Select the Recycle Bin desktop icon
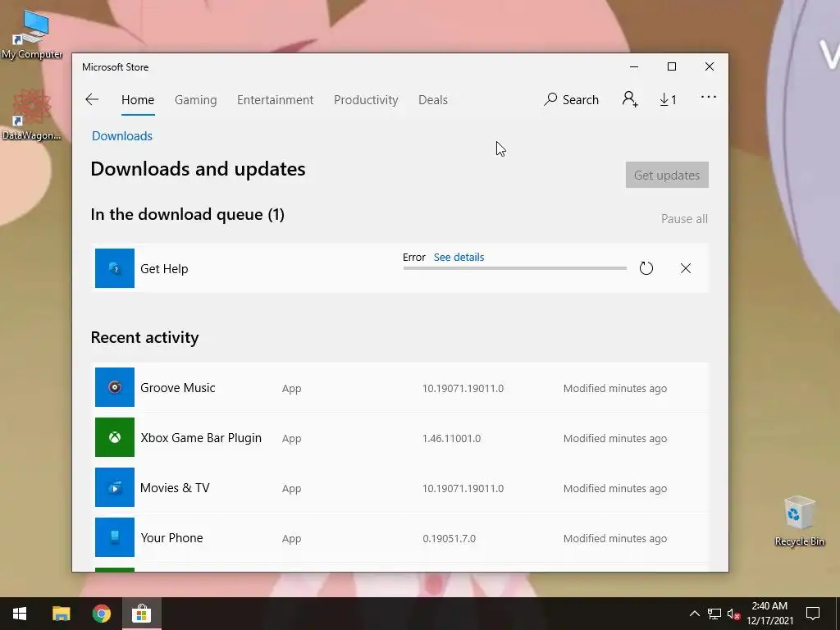This screenshot has height=630, width=840. point(799,521)
